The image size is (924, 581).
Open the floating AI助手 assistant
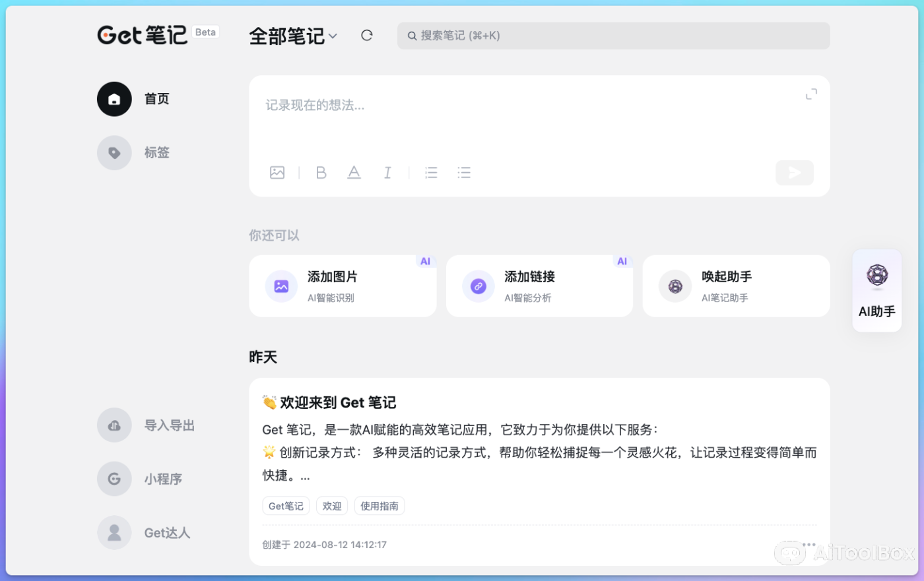(876, 290)
